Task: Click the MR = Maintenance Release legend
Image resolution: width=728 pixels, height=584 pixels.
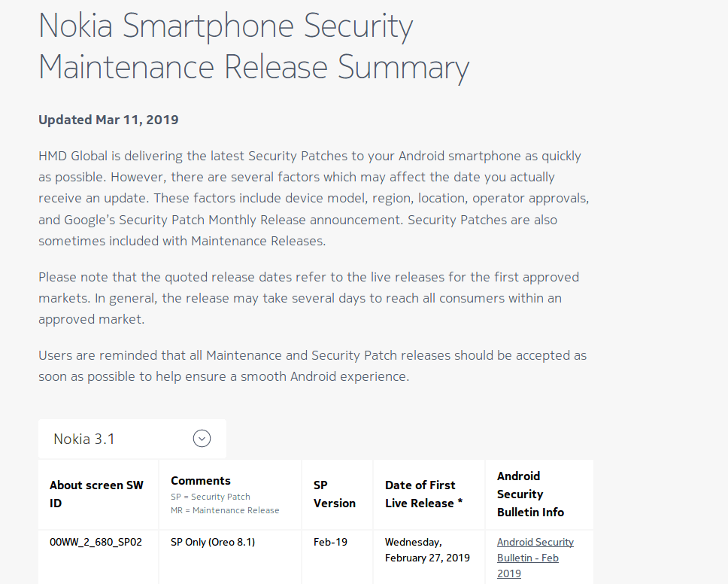Action: 225,510
